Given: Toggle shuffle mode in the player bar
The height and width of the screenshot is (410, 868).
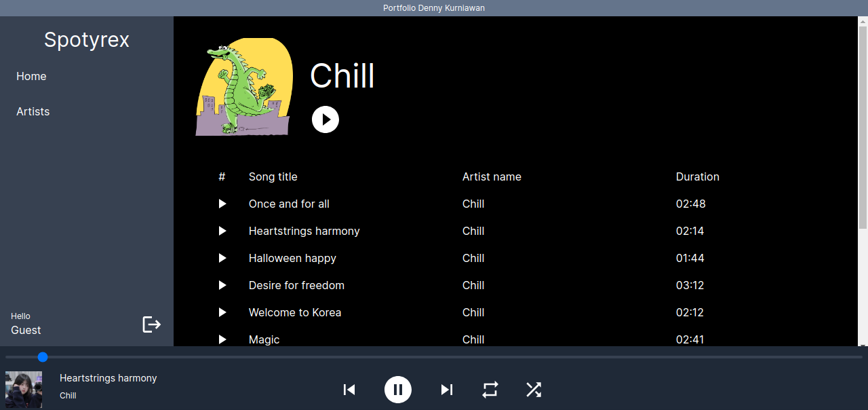Looking at the screenshot, I should [534, 390].
